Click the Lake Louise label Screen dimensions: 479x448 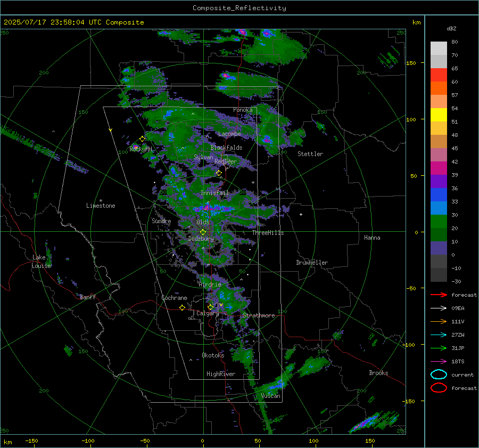41,262
